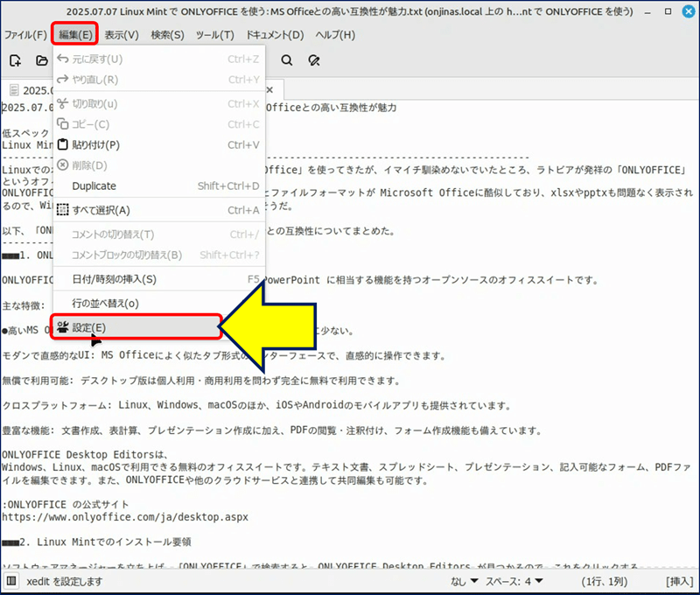Click the magnifier search toolbar icon

pyautogui.click(x=287, y=60)
